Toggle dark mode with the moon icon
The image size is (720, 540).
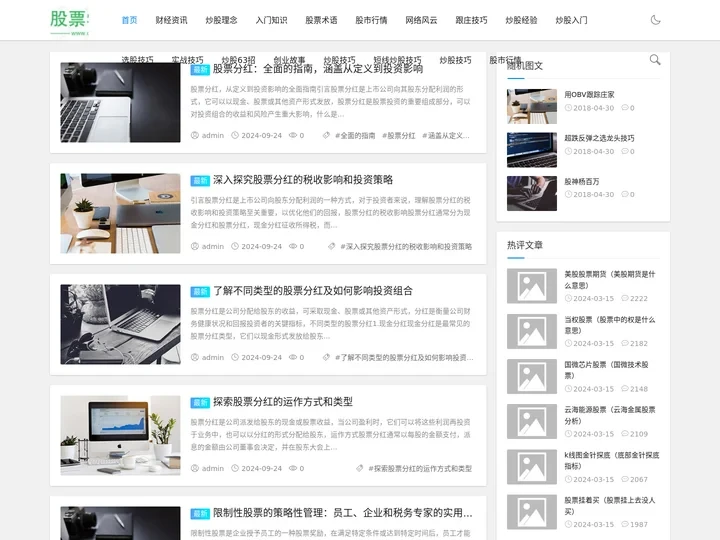[x=655, y=20]
